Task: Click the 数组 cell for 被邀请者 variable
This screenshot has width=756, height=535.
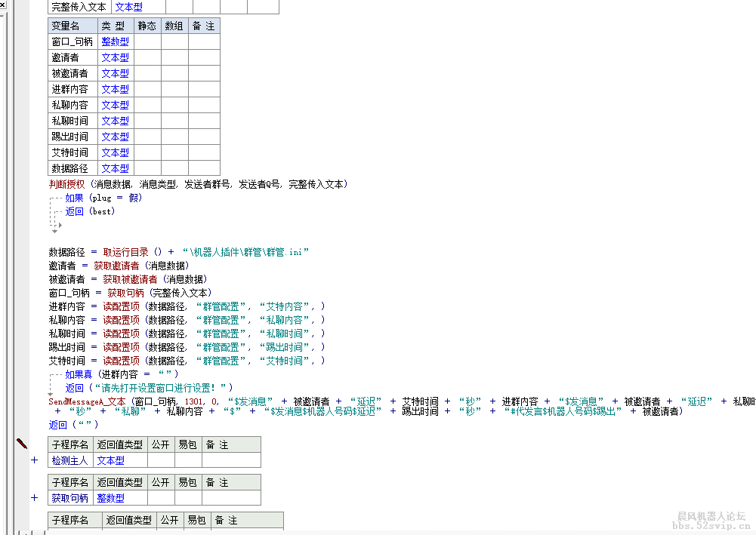Action: point(174,73)
